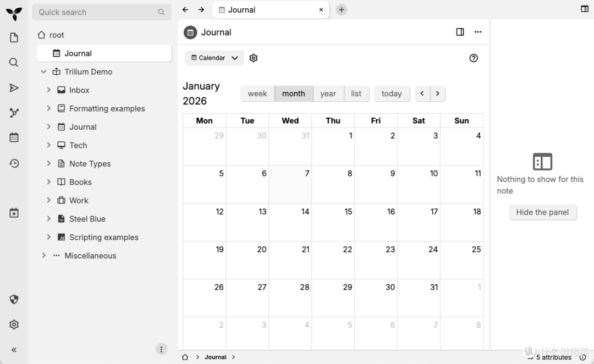Image resolution: width=594 pixels, height=364 pixels.
Task: Click the Quick search field
Action: pos(102,12)
